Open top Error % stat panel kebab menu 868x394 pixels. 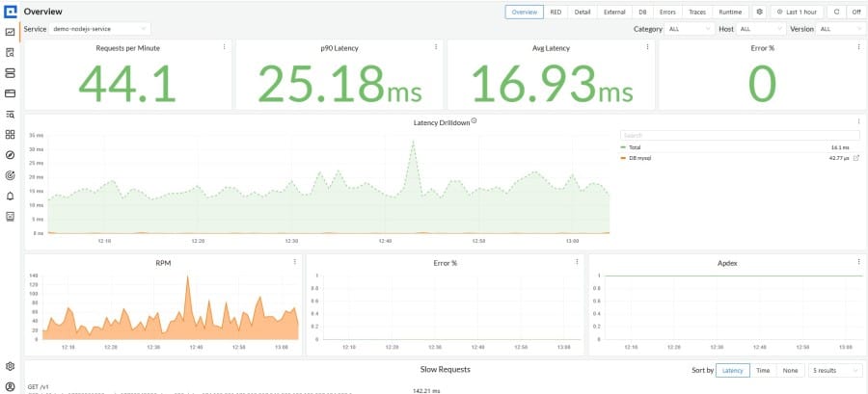point(858,47)
